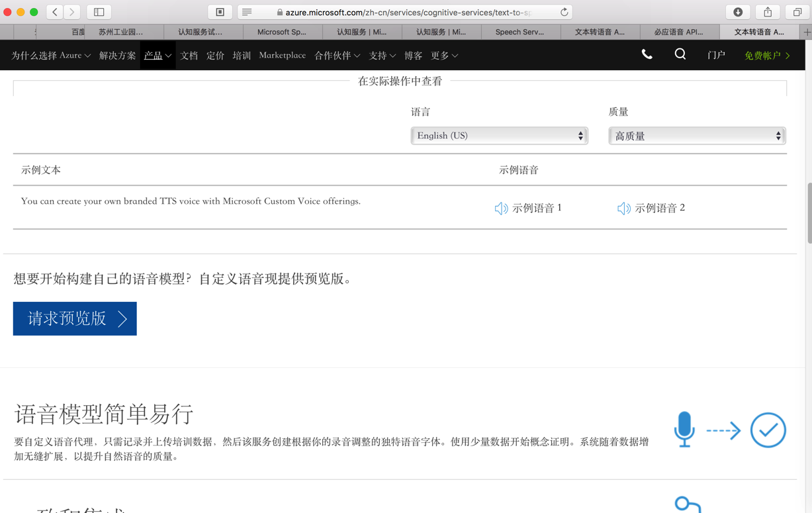Expand the 更多 menu
Screen dimensions: 812x513
point(444,56)
